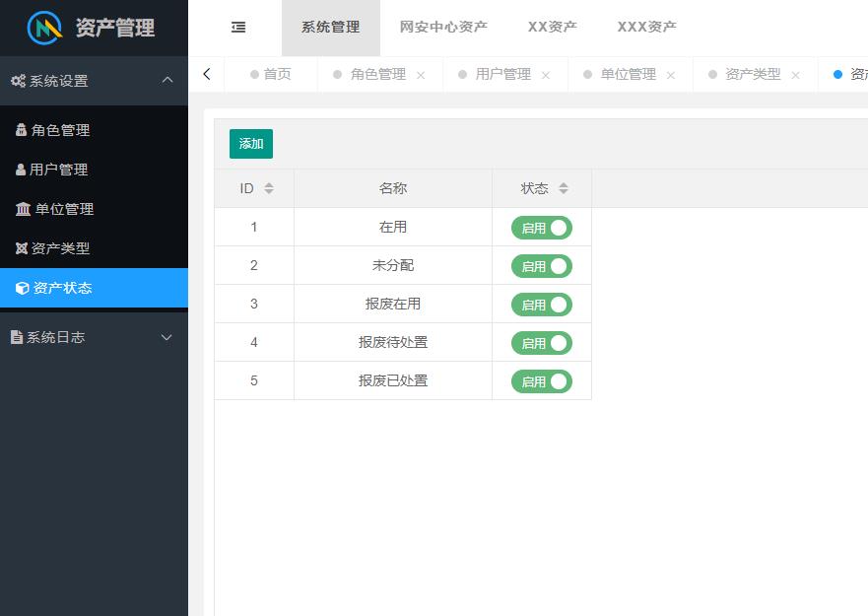Switch off the 报废已处置 status

click(541, 381)
